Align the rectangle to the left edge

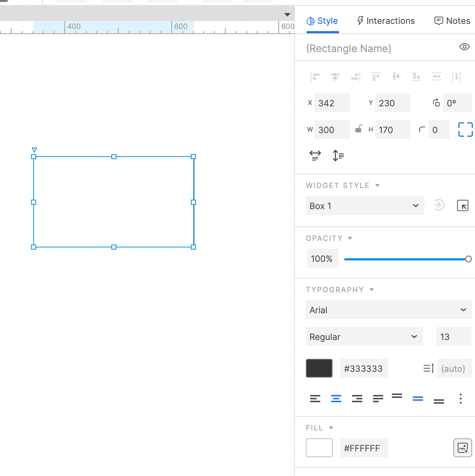point(315,76)
